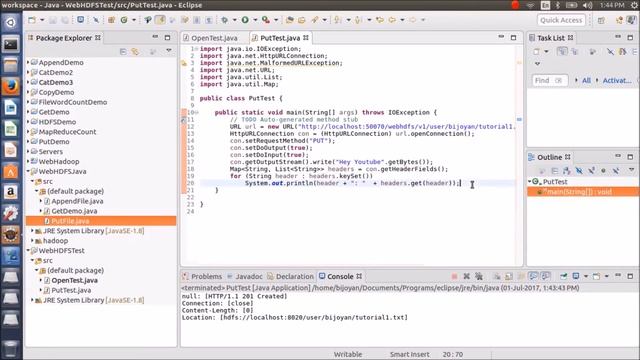Image resolution: width=640 pixels, height=360 pixels.
Task: Toggle Scroll Lock in Console toolbar
Action: click(x=509, y=276)
